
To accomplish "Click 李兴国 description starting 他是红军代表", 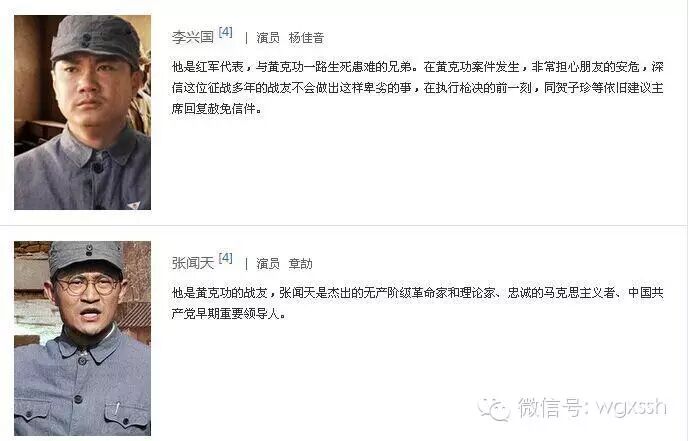I will [417, 88].
